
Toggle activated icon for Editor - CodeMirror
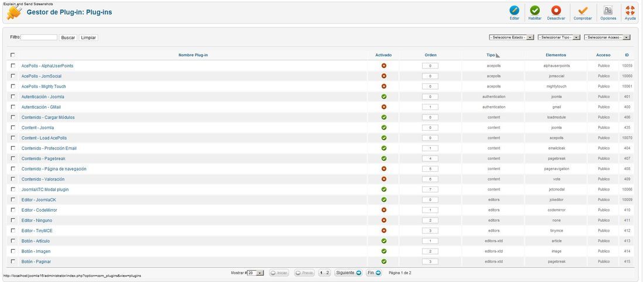click(x=383, y=210)
